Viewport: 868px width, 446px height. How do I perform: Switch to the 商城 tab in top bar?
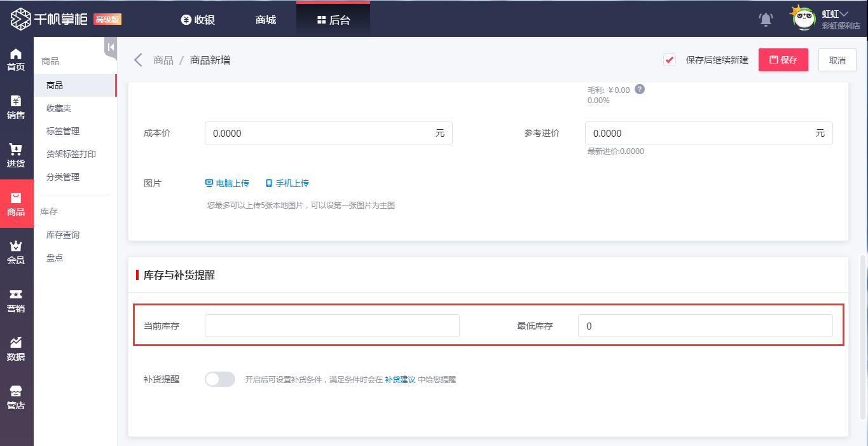point(265,19)
